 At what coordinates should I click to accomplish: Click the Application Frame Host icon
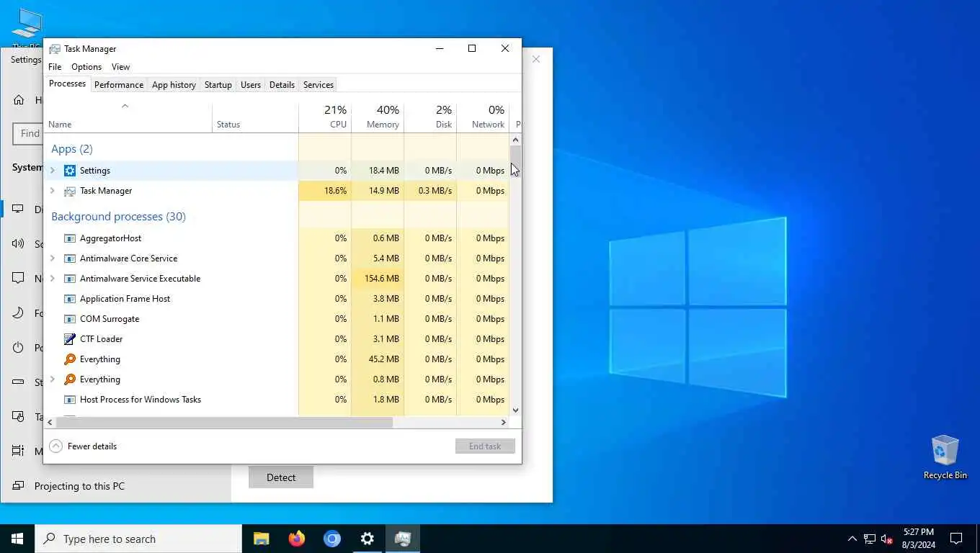click(x=70, y=299)
